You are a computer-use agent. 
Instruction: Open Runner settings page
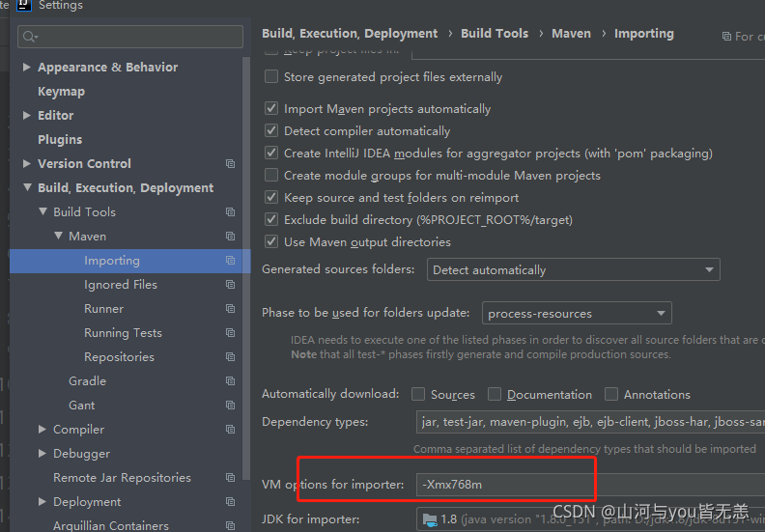104,309
